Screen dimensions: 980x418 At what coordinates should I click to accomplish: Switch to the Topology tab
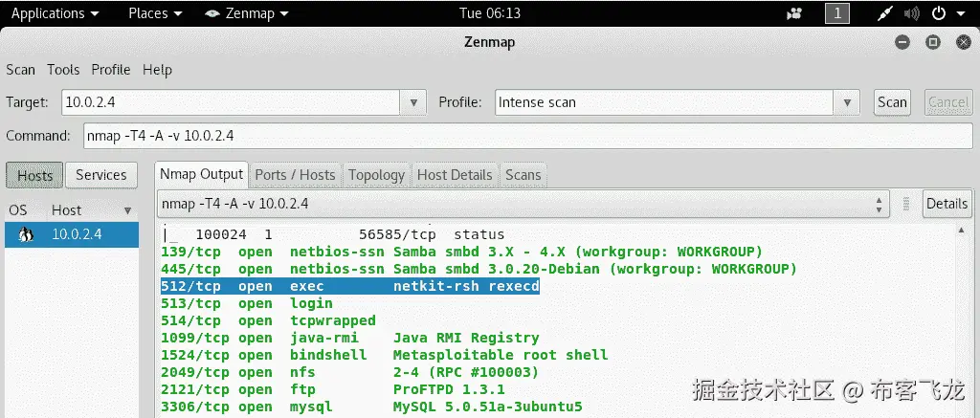pyautogui.click(x=377, y=175)
